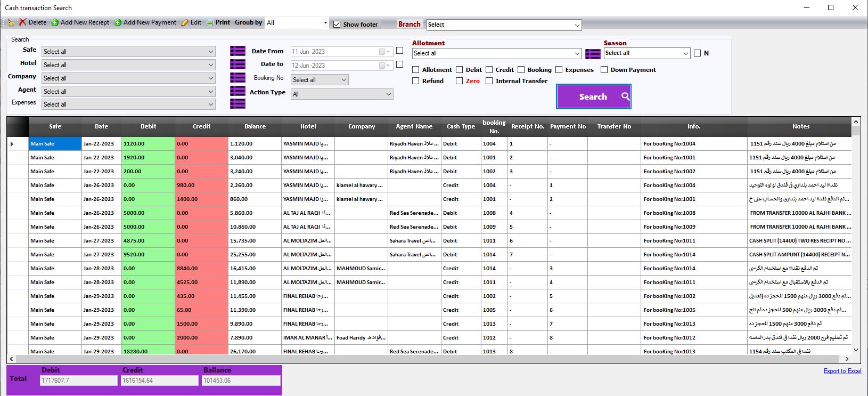This screenshot has height=396, width=868.
Task: Expand the Season dropdown
Action: pos(686,53)
